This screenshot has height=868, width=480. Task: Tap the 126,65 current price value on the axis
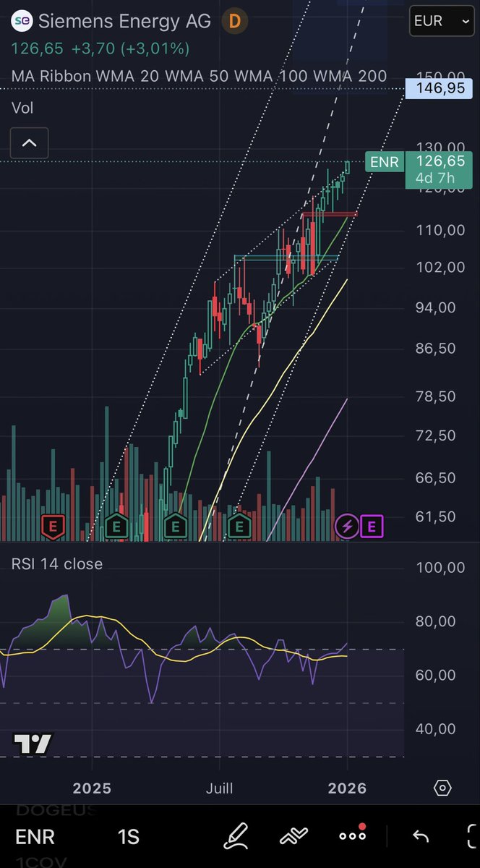pyautogui.click(x=440, y=161)
